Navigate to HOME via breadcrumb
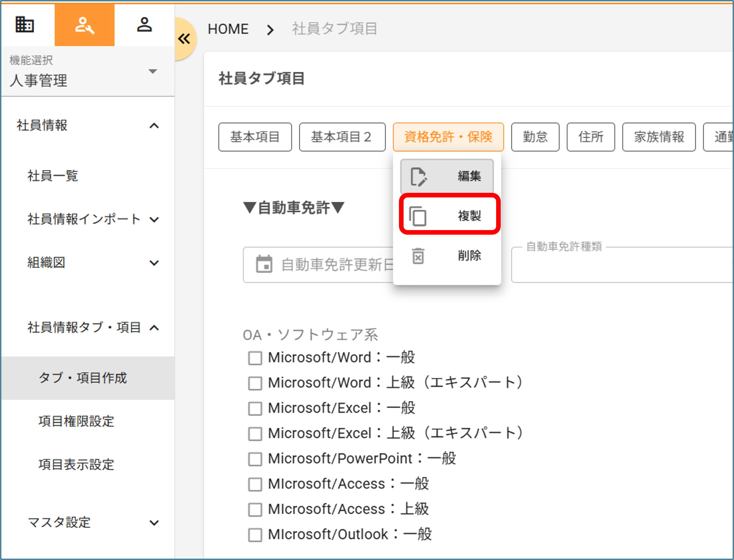This screenshot has height=560, width=734. click(228, 29)
